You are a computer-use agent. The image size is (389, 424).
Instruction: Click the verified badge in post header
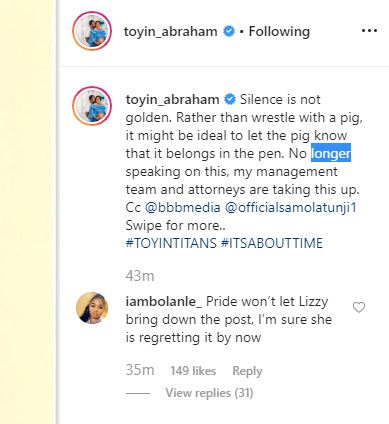[229, 31]
